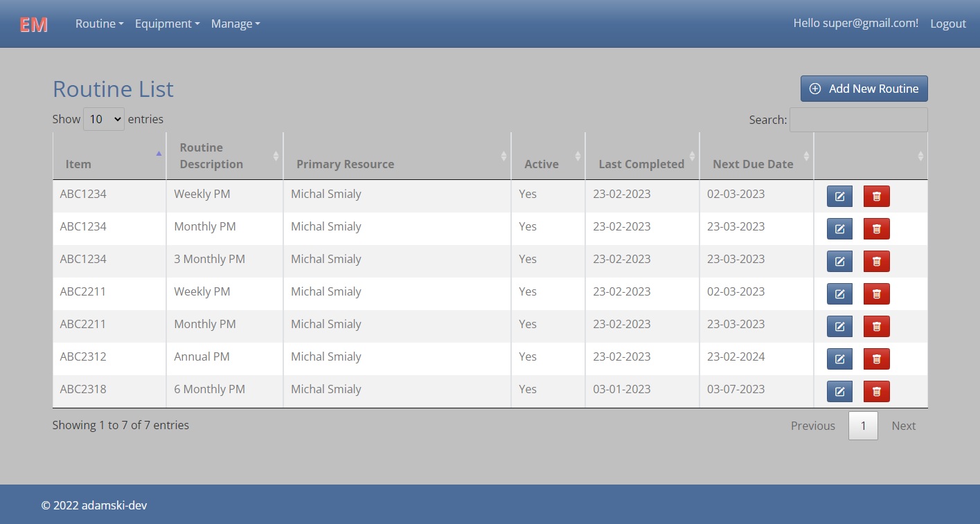The width and height of the screenshot is (980, 524).
Task: Edit the ABC1234 Weekly PM routine
Action: 839,197
